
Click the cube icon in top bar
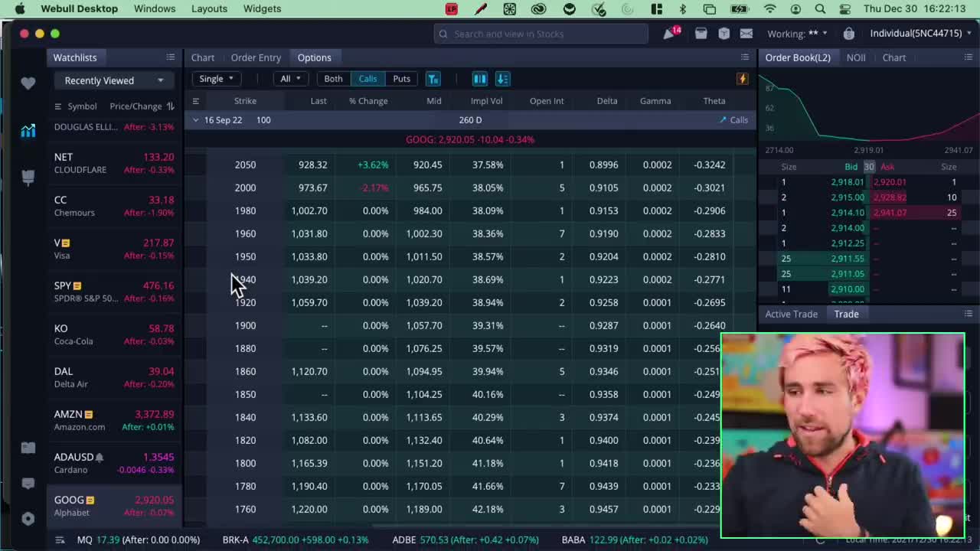724,34
